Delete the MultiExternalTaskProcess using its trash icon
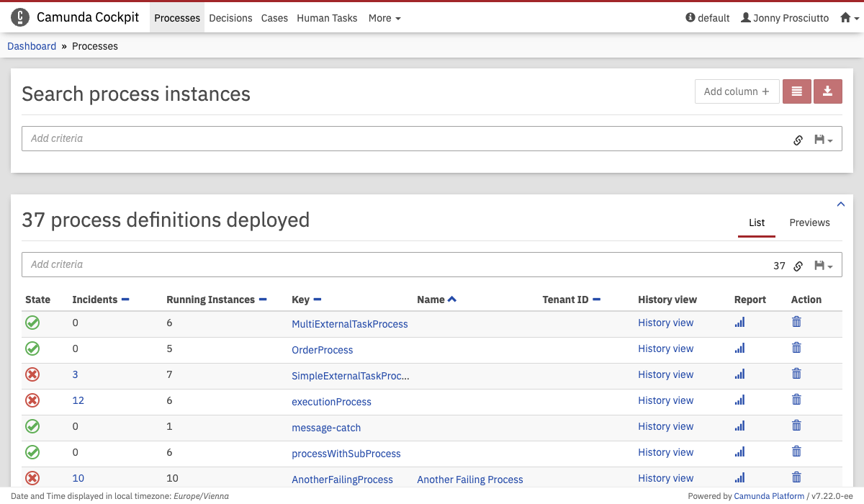Screen dimensions: 864x504 tap(796, 323)
